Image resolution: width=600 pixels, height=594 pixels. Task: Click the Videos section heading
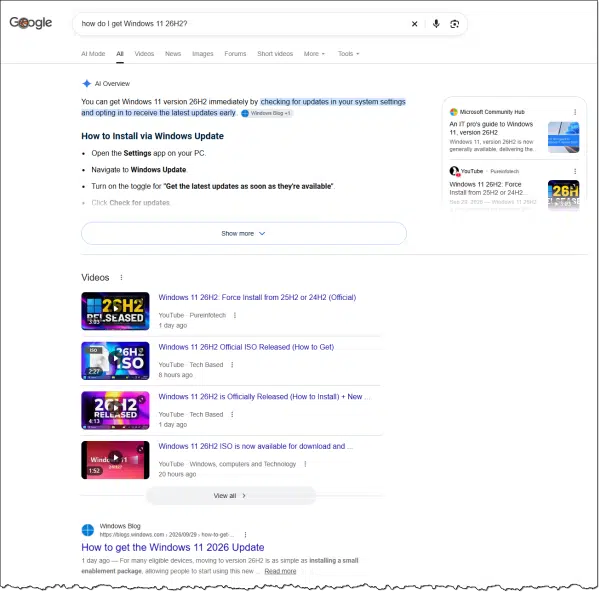point(95,277)
